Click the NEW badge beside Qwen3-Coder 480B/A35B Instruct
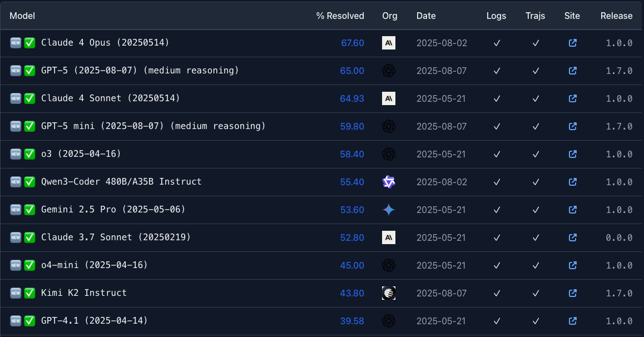 pyautogui.click(x=16, y=182)
